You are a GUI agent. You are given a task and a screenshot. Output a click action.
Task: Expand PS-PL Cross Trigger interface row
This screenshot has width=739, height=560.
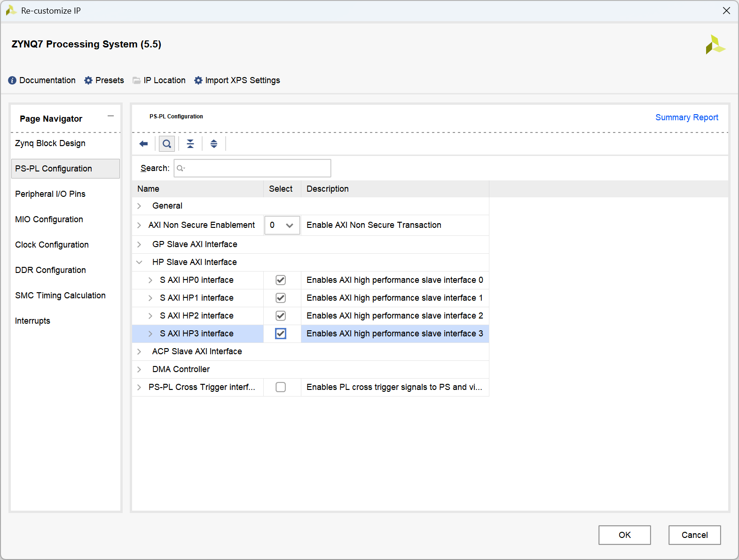(139, 387)
